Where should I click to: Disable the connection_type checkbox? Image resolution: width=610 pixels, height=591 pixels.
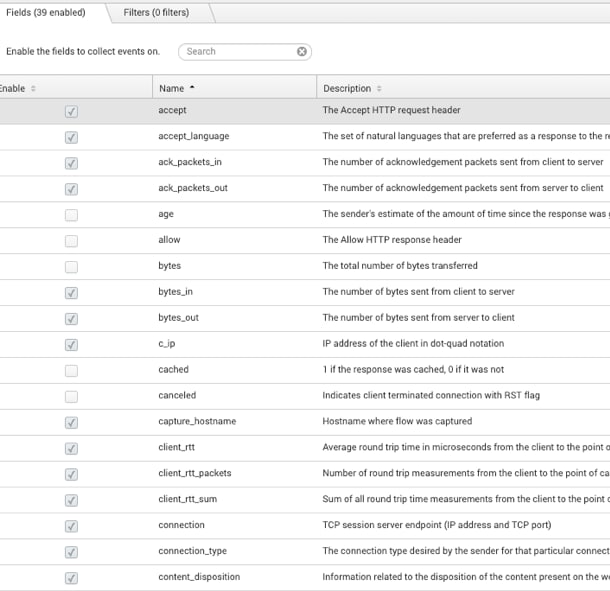tap(71, 552)
